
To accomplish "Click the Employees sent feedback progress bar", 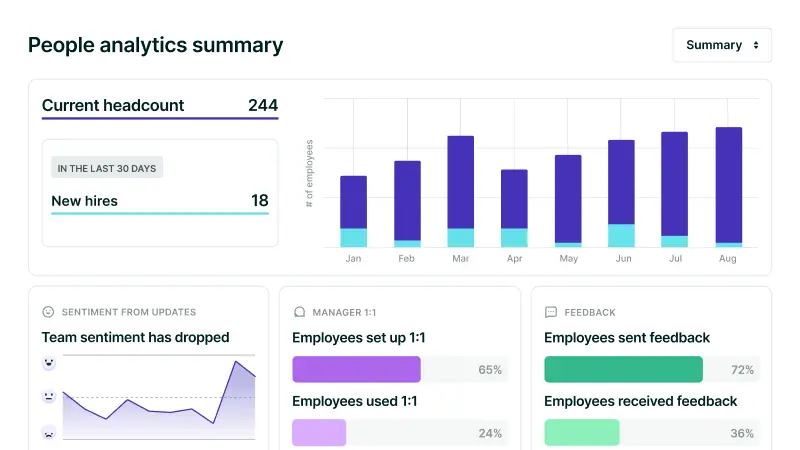I will click(651, 370).
